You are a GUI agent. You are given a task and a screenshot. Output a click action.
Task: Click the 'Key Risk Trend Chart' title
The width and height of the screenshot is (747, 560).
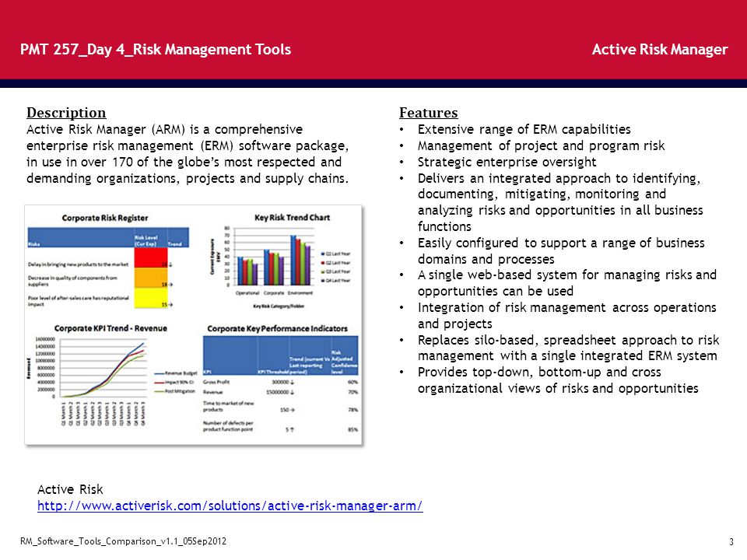(292, 218)
